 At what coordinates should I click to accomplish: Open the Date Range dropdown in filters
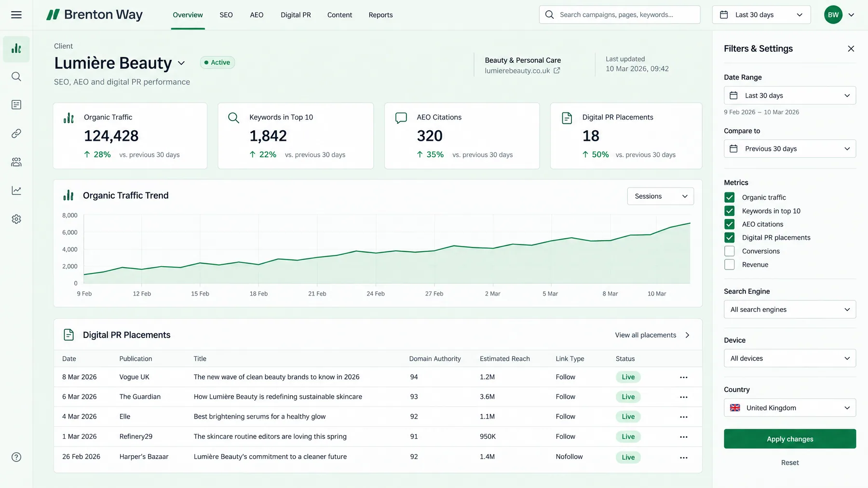(x=790, y=95)
